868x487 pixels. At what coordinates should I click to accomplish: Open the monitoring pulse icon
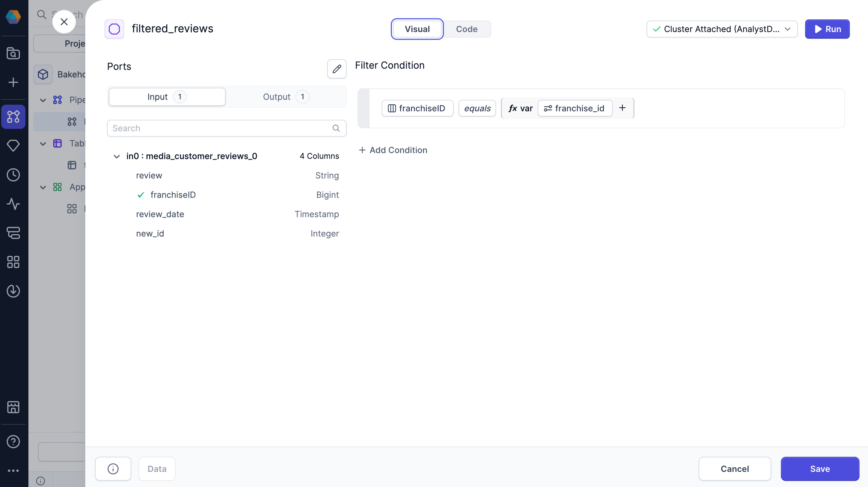click(x=14, y=204)
